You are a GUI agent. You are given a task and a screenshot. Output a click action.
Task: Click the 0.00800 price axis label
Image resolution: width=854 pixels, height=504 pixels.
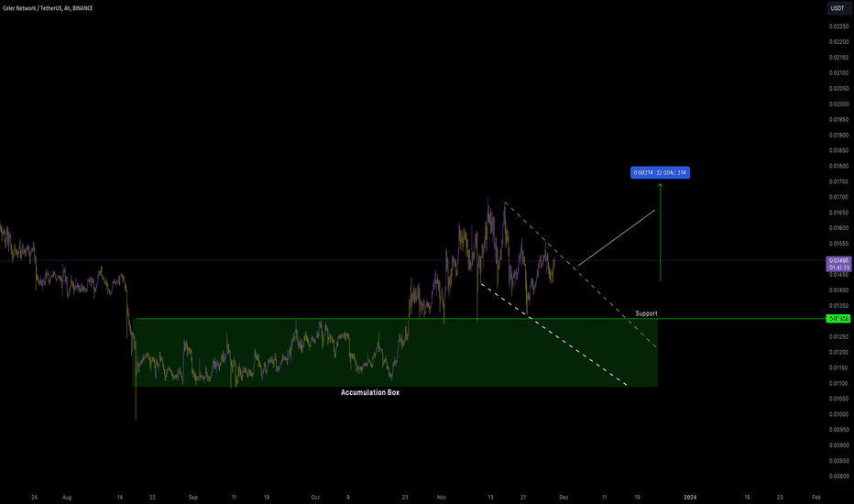(x=838, y=477)
